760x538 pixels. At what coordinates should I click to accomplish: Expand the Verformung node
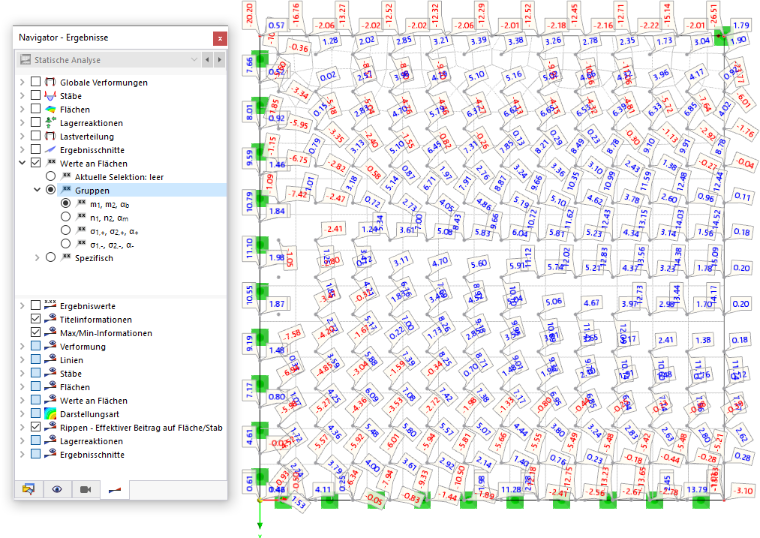point(22,346)
